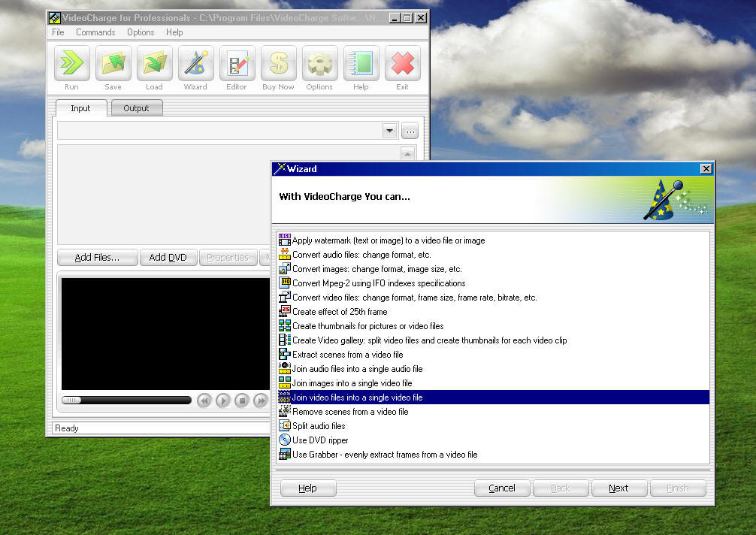
Task: Click the DVD ripper disc icon
Action: pyautogui.click(x=285, y=440)
